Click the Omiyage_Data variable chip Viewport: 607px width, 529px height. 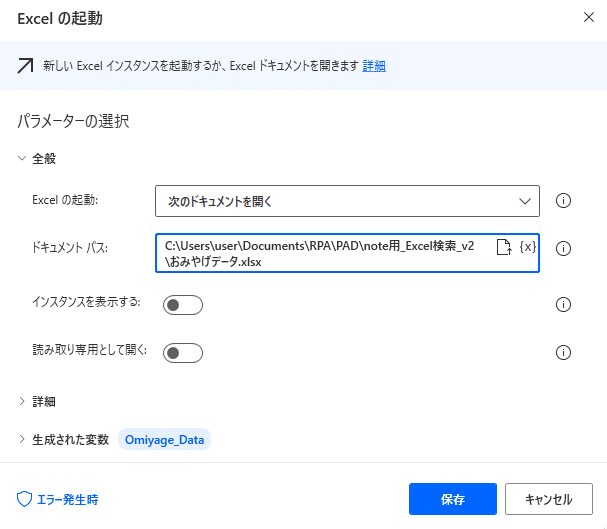pos(165,440)
